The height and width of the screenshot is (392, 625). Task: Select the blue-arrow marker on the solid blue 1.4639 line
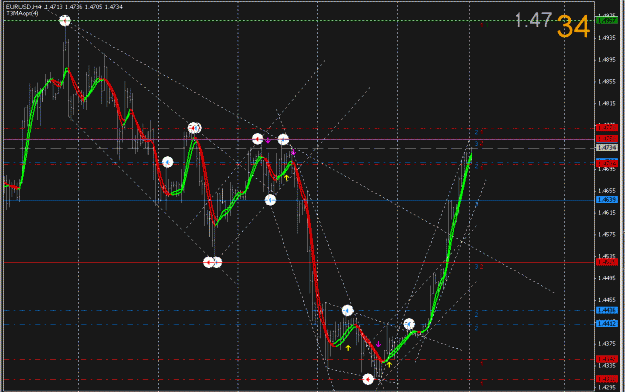pos(270,200)
